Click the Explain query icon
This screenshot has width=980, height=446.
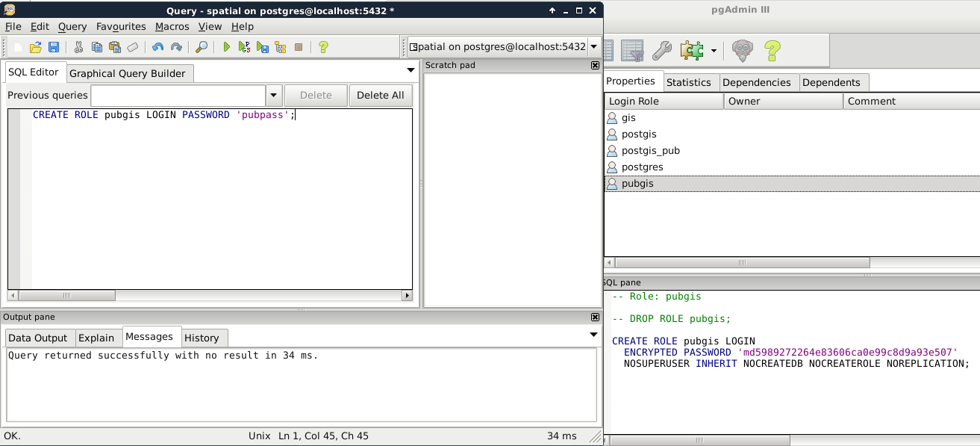click(x=281, y=47)
